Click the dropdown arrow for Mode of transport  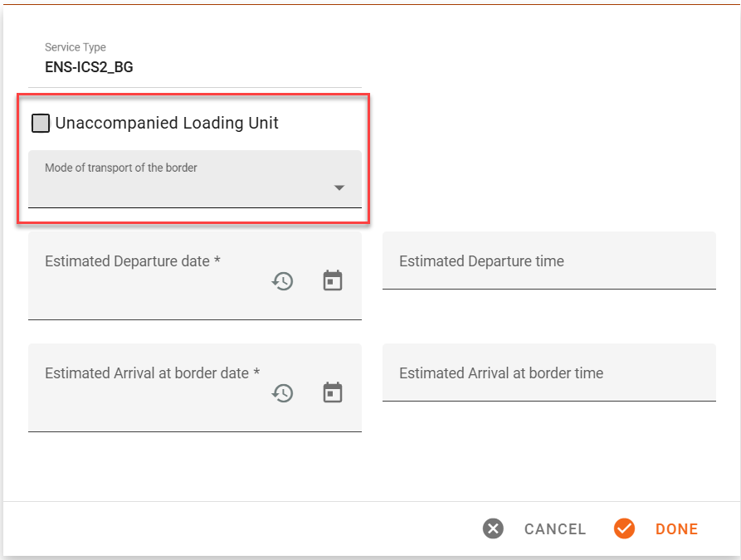coord(339,188)
